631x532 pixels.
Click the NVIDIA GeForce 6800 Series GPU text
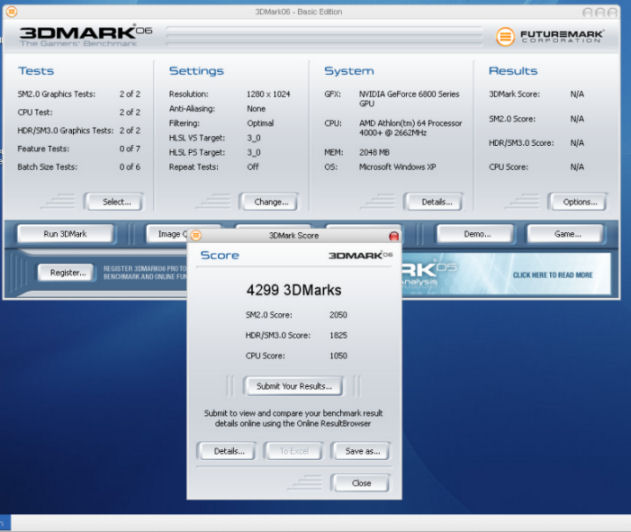coord(409,99)
